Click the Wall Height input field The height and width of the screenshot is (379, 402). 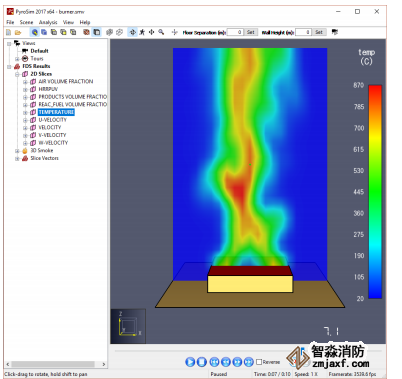[x=303, y=32]
